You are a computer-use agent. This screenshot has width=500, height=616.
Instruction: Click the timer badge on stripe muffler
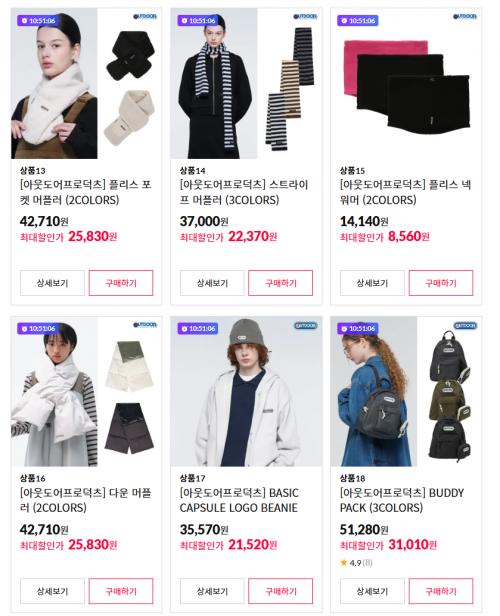tap(198, 20)
